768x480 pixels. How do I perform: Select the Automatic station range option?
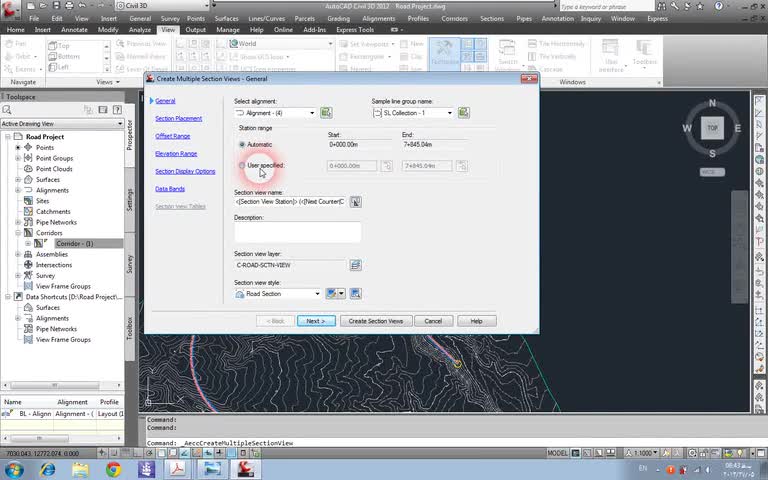pos(242,144)
